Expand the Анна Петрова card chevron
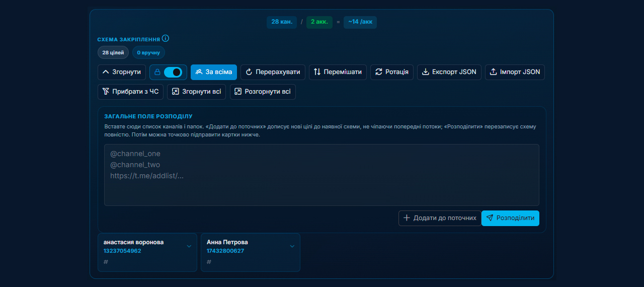 pos(292,246)
